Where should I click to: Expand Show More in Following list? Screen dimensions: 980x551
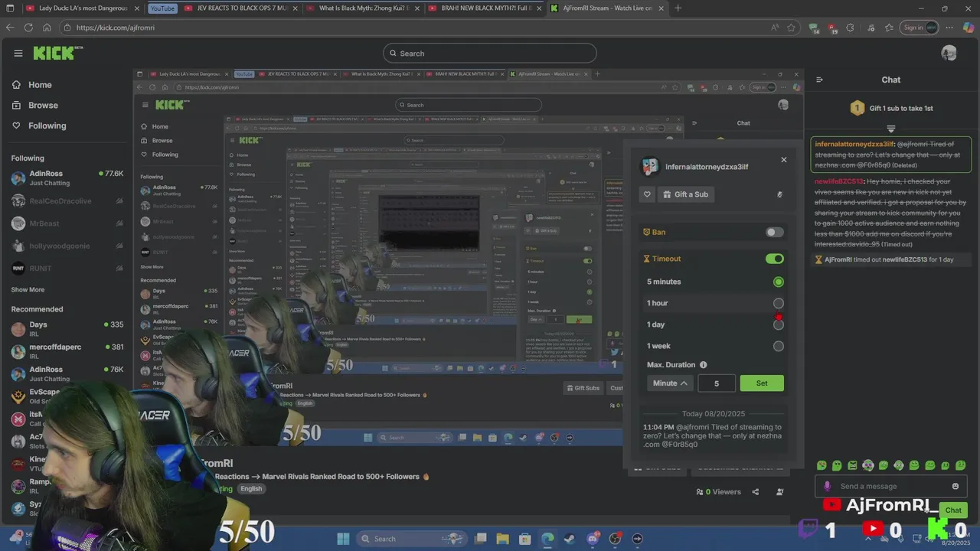tap(28, 289)
